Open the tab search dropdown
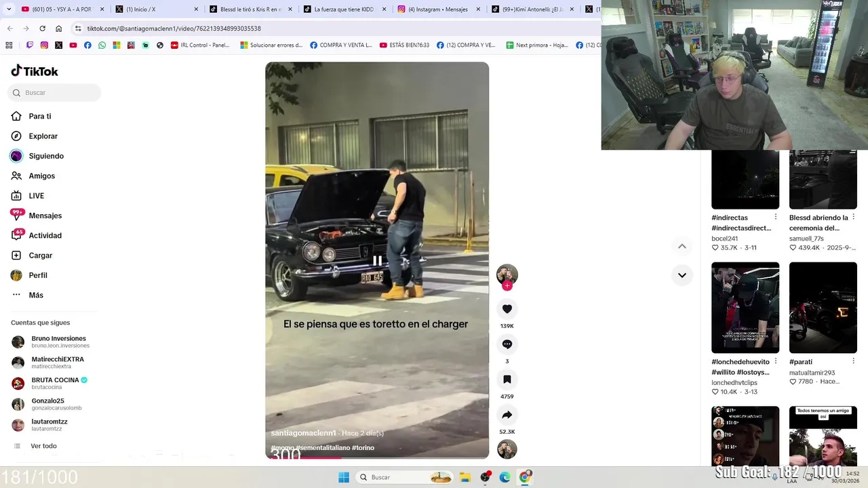868x488 pixels. click(8, 9)
